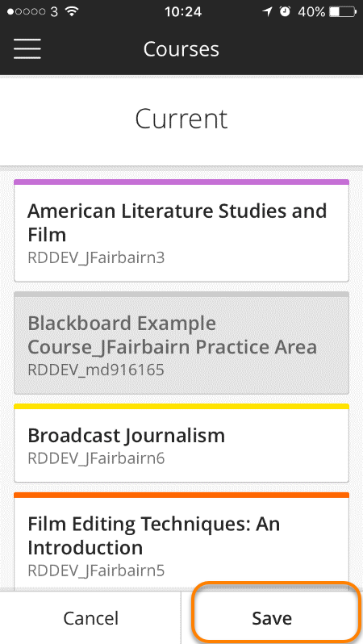Click the orange color bar on Film Editing
Image resolution: width=363 pixels, height=644 pixels.
click(x=181, y=495)
